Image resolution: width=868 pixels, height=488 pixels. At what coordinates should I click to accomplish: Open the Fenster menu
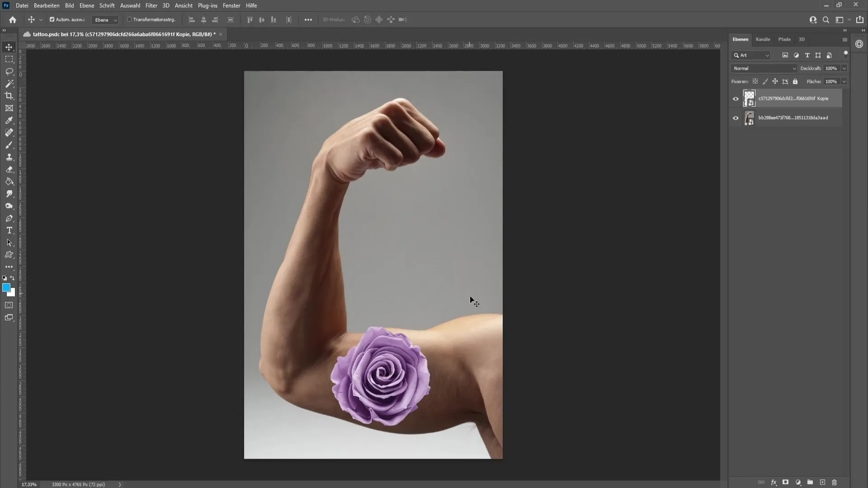tap(231, 5)
